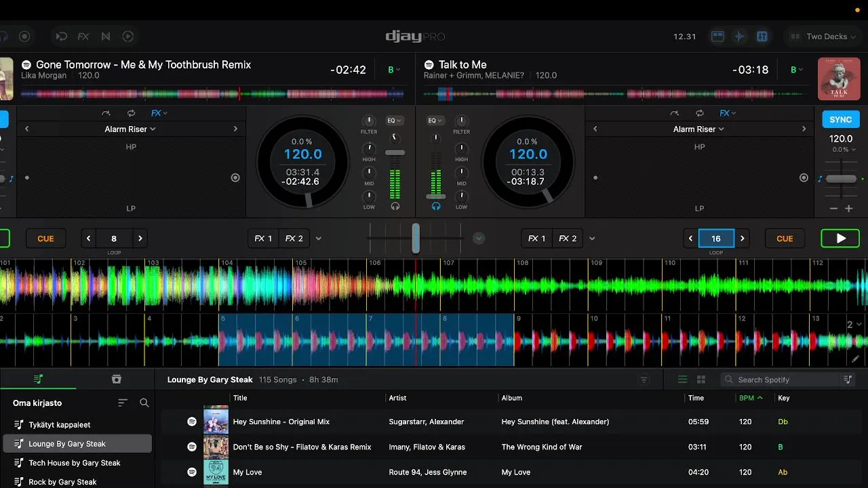The height and width of the screenshot is (488, 868).
Task: Toggle the mixer view icon in top bar
Action: pyautogui.click(x=762, y=37)
